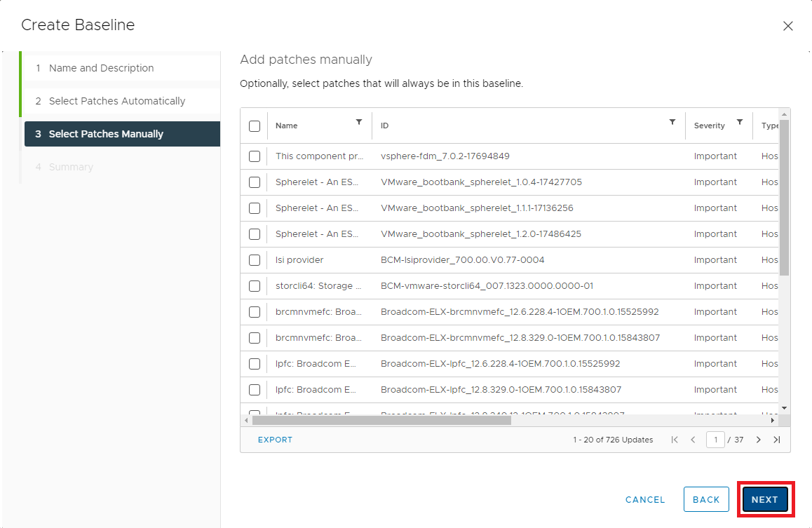Select the vsphere-fdm_7.0.2-17694849 patch checkbox

pos(255,156)
